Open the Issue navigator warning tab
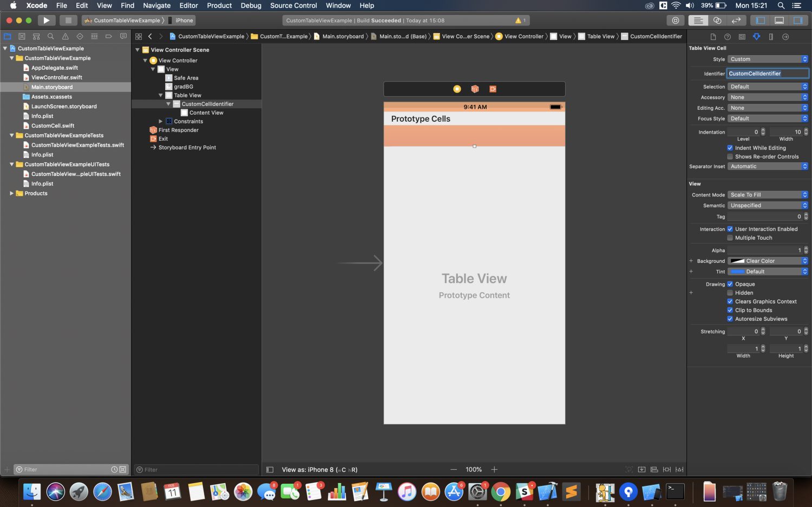812x507 pixels. (65, 36)
